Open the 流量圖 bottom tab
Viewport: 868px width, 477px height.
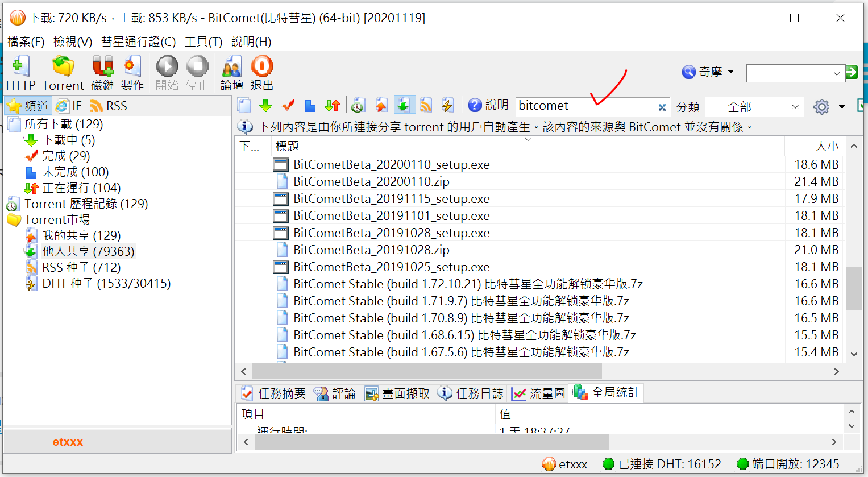538,393
